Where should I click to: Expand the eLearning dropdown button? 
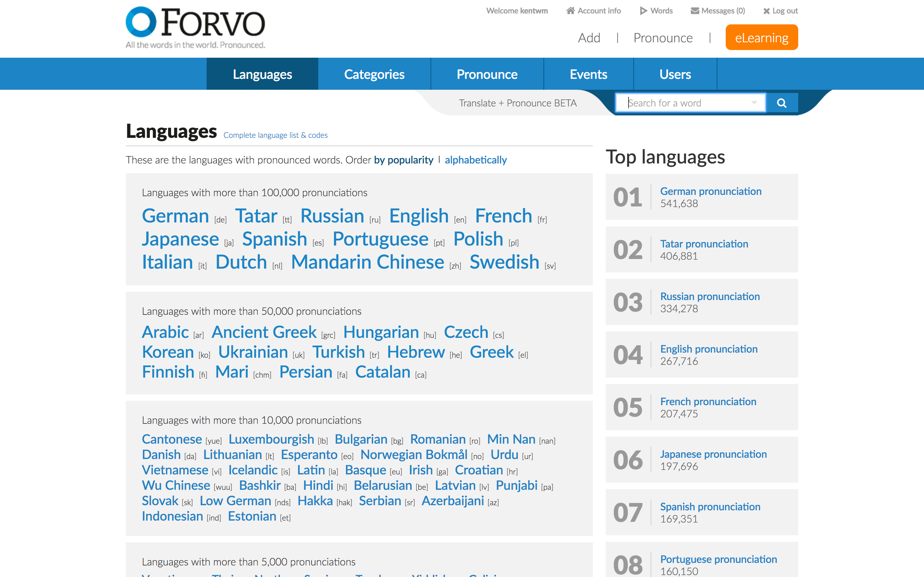point(762,37)
